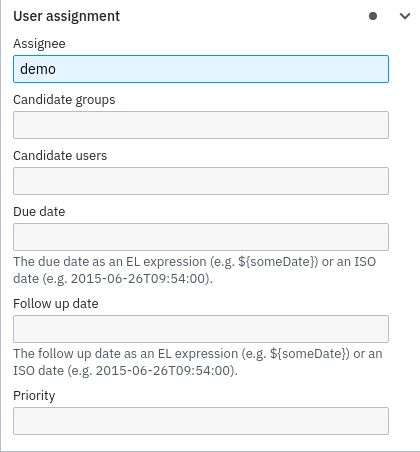420x452 pixels.
Task: Focus the highlighted Assignee input field
Action: pyautogui.click(x=201, y=69)
